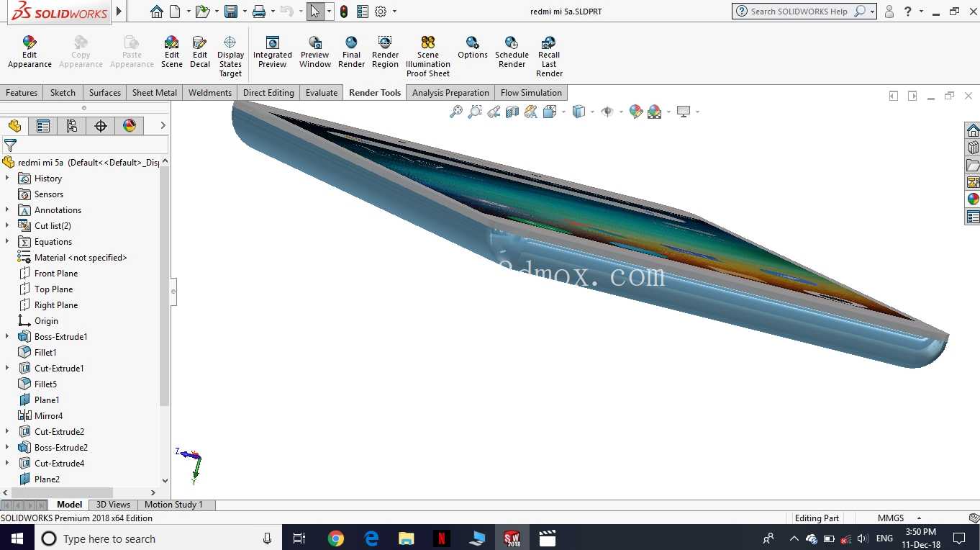
Task: Click the Zoom to Fit icon
Action: [456, 112]
